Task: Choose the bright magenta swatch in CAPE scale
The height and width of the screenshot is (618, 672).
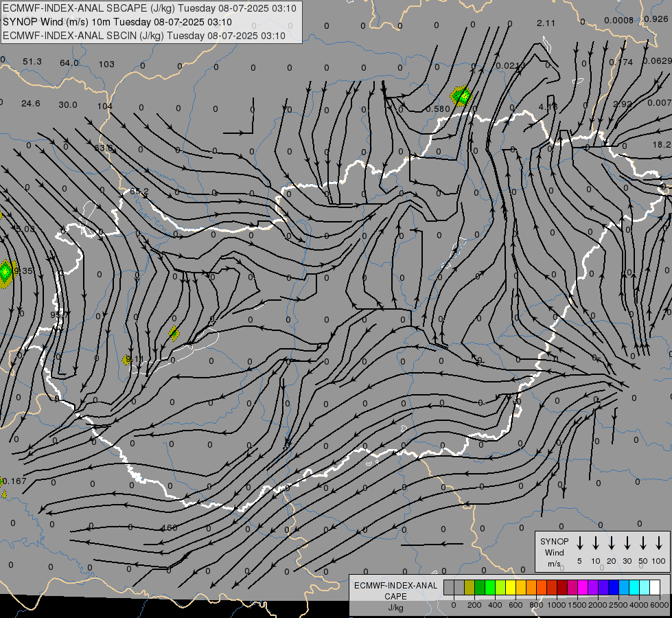Action: point(583,587)
